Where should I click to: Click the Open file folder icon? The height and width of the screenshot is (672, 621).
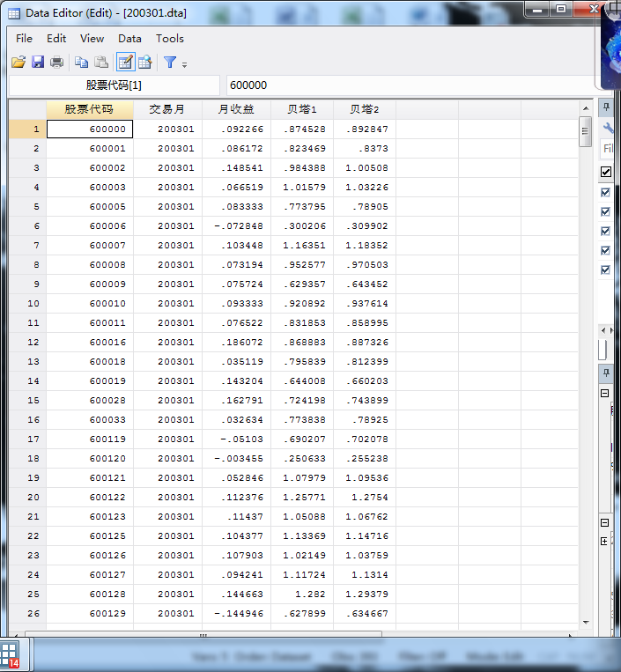click(18, 63)
